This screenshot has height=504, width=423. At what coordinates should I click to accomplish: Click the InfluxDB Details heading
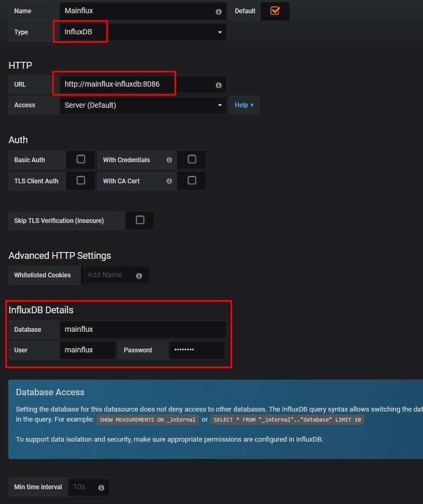(x=41, y=310)
